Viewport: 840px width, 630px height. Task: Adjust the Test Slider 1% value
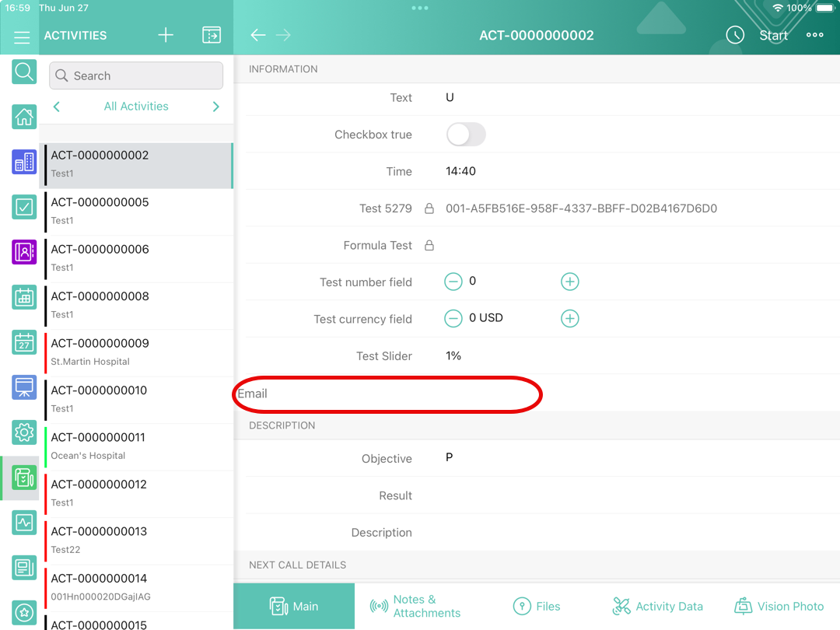[453, 355]
